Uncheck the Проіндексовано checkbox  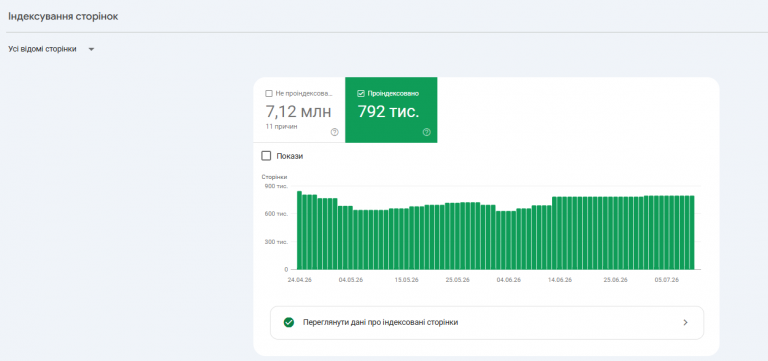361,94
